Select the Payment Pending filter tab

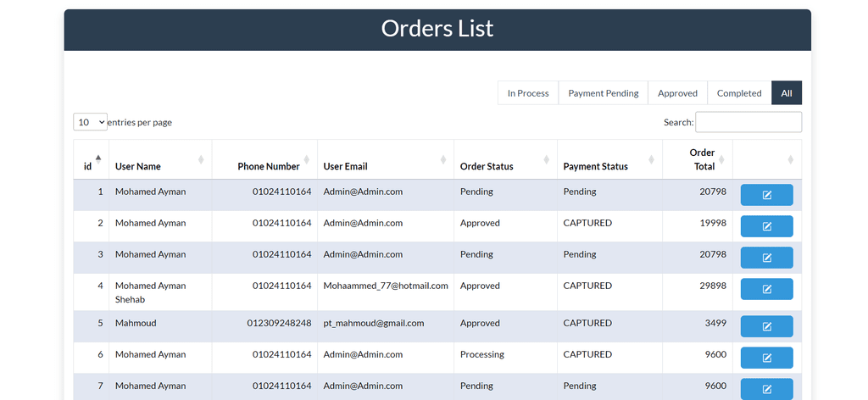pyautogui.click(x=603, y=93)
